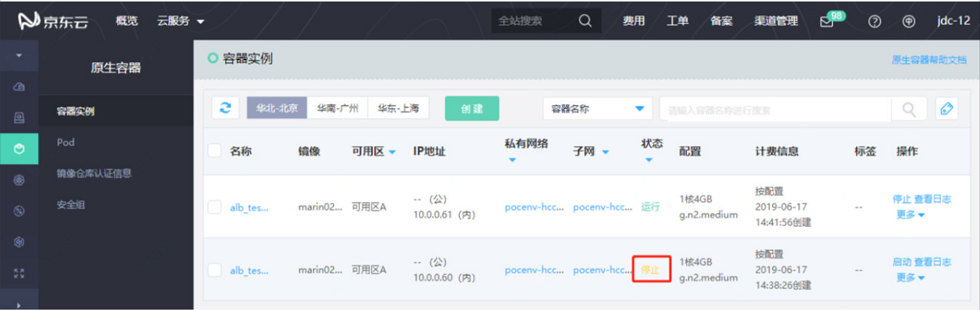980x310 pixels.
Task: Open the 京东云 logo home page
Action: (54, 20)
